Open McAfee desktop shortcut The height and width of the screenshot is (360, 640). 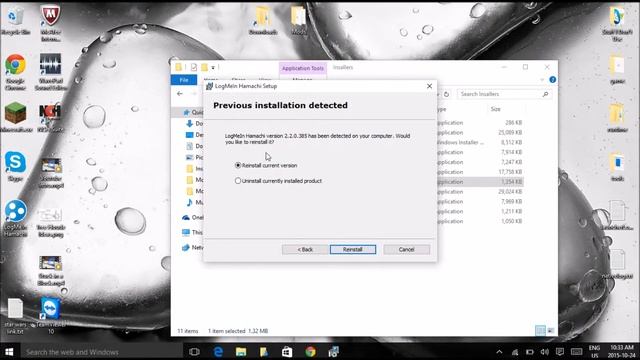tap(50, 24)
